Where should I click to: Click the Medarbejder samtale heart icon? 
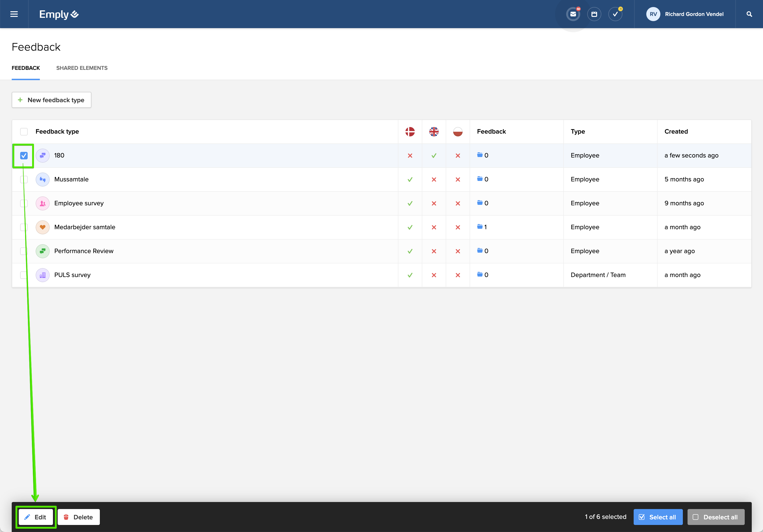click(43, 227)
